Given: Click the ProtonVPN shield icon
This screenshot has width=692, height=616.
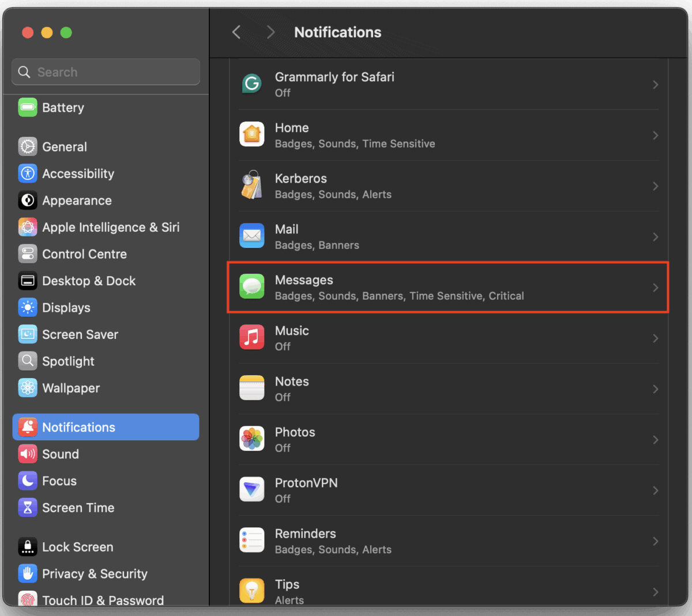Looking at the screenshot, I should (252, 490).
